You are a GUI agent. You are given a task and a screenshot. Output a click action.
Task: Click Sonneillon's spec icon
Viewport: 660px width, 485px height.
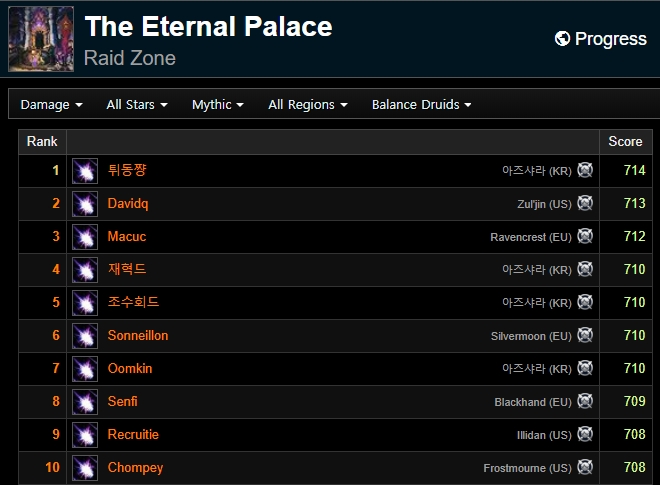(x=85, y=336)
